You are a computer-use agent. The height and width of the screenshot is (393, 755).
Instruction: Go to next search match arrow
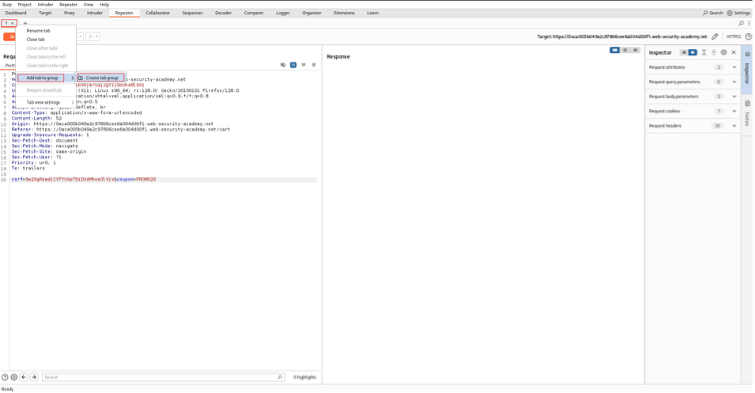click(34, 377)
